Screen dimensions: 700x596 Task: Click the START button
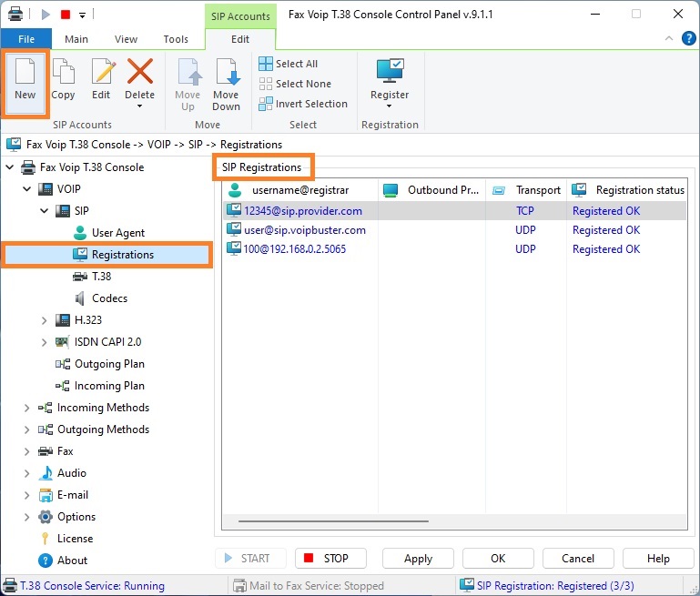[x=250, y=559]
